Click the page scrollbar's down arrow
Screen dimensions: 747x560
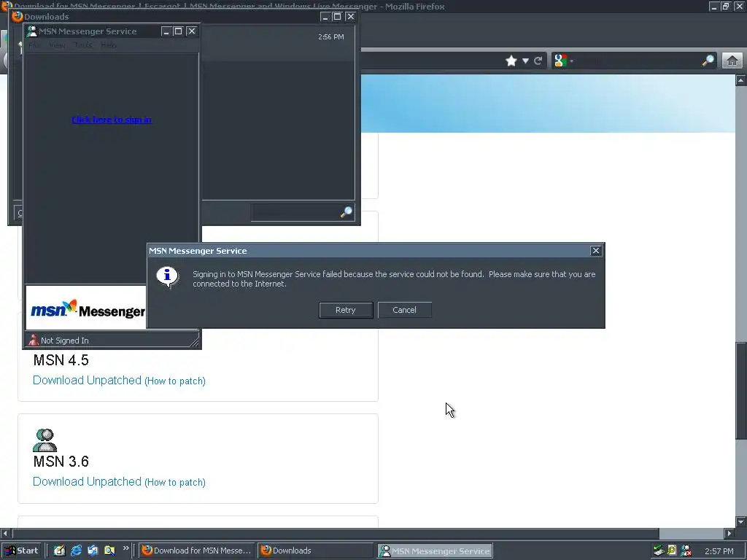pyautogui.click(x=741, y=521)
